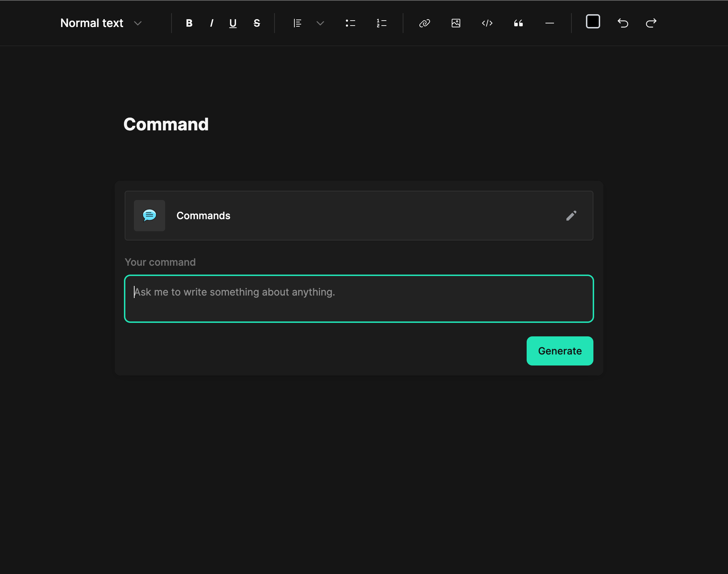
Task: Toggle italic formatting
Action: pyautogui.click(x=212, y=23)
